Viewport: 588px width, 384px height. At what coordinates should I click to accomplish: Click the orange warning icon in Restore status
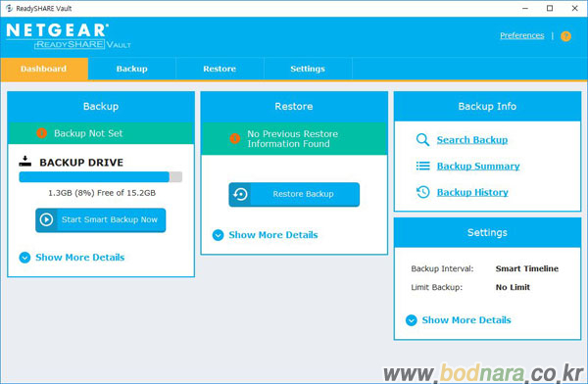[235, 138]
